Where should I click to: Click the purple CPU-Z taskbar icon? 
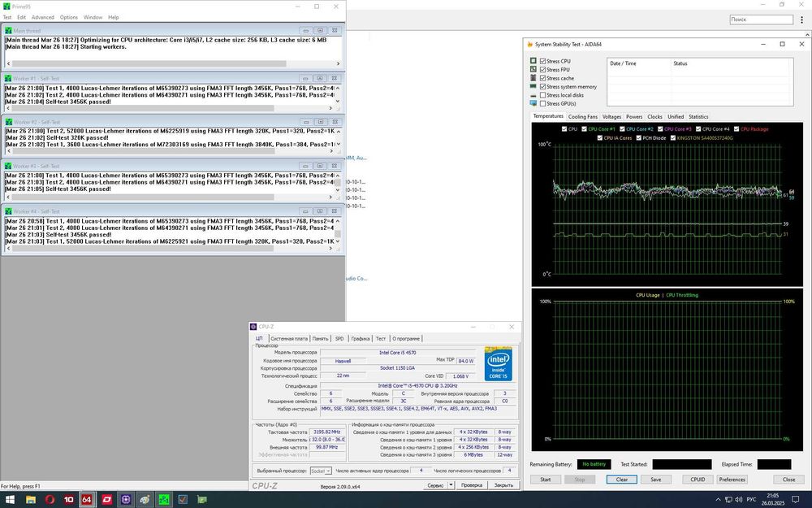tap(126, 499)
